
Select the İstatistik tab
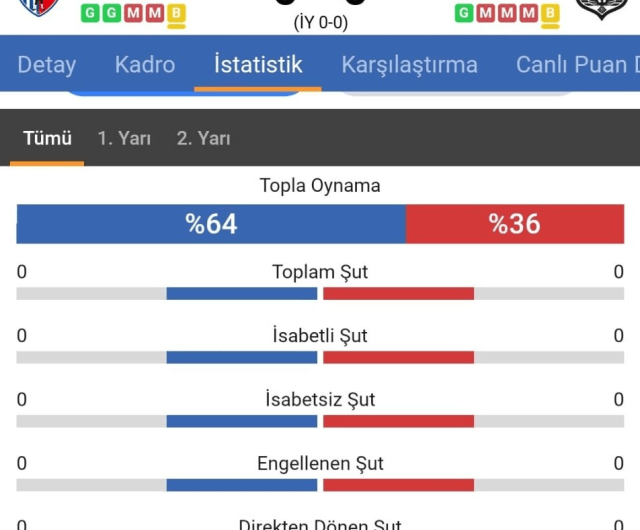click(258, 65)
